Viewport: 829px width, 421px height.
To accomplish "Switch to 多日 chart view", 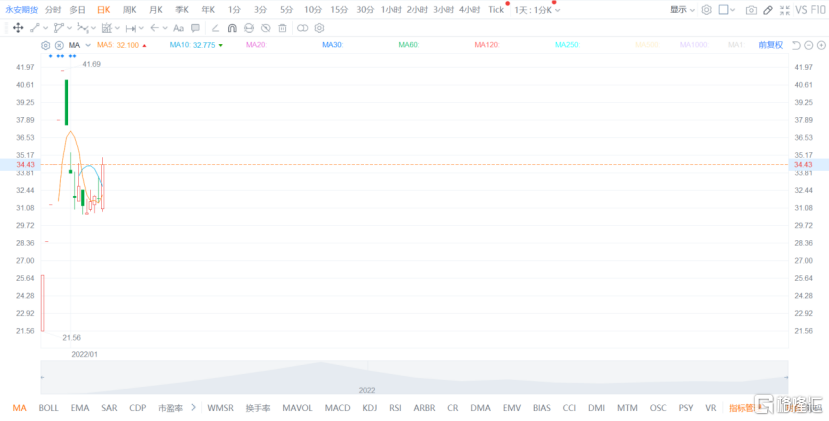I will (78, 10).
